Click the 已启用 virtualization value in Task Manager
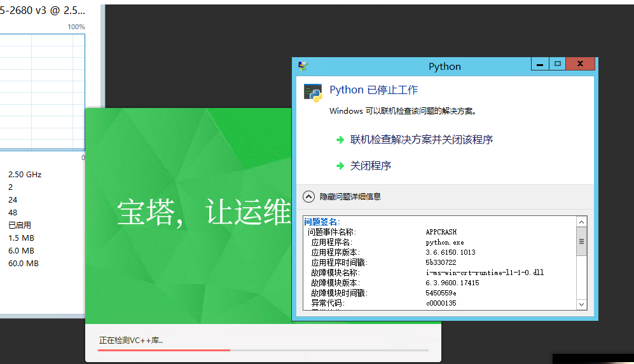Viewport: 634px width, 364px height. click(x=20, y=225)
